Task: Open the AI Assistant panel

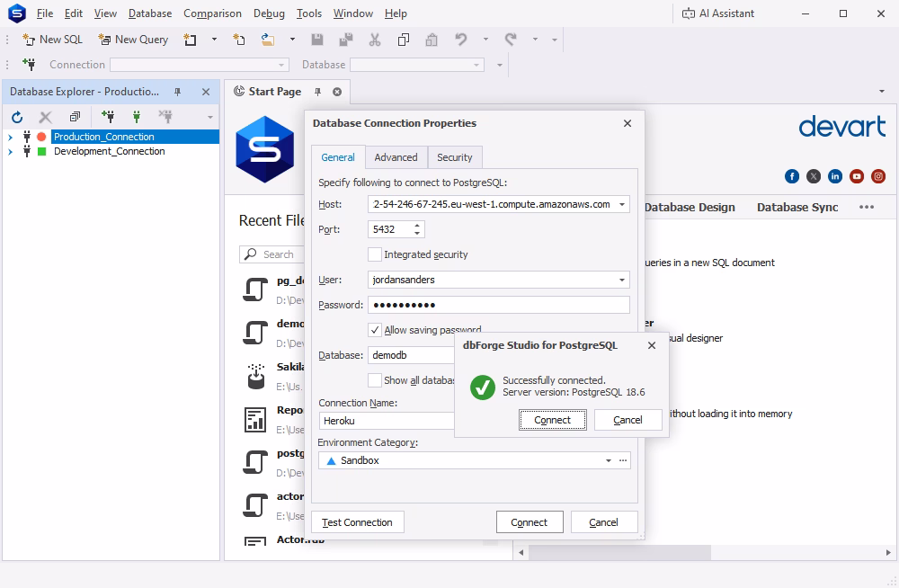Action: [x=717, y=13]
